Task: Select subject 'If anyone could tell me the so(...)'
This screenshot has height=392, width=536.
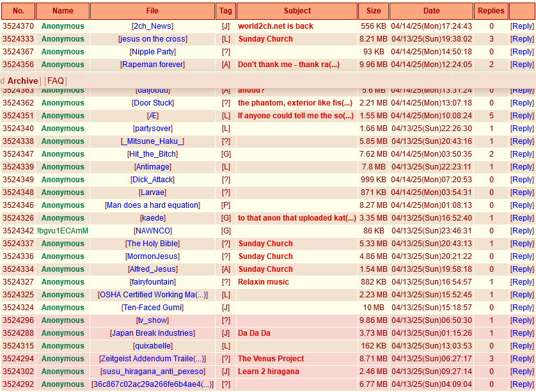Action: click(x=296, y=116)
